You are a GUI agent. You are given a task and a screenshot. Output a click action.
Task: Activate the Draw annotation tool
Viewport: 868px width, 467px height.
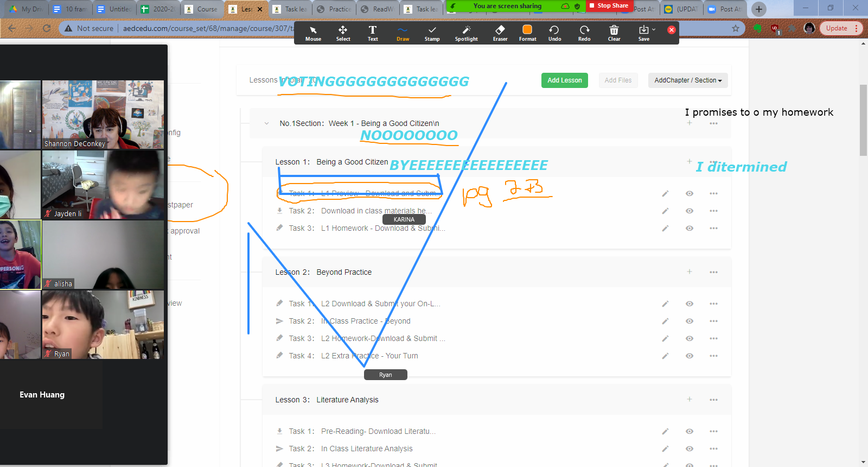pos(403,33)
